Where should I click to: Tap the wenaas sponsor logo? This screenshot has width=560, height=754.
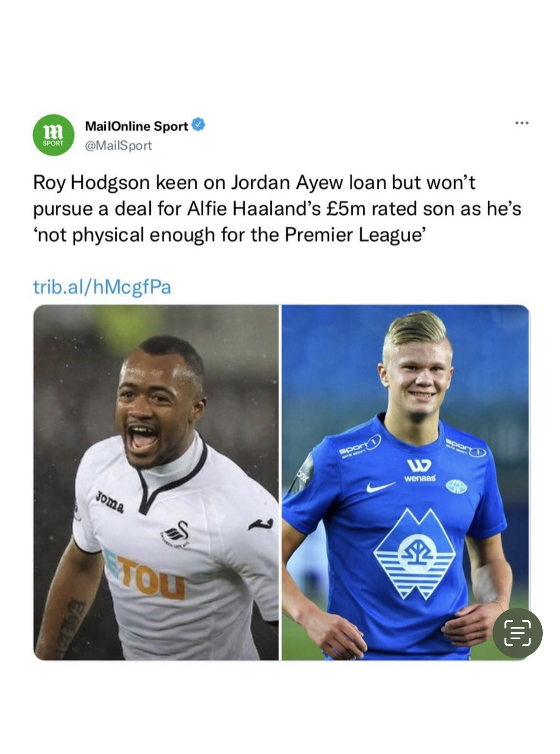click(419, 470)
